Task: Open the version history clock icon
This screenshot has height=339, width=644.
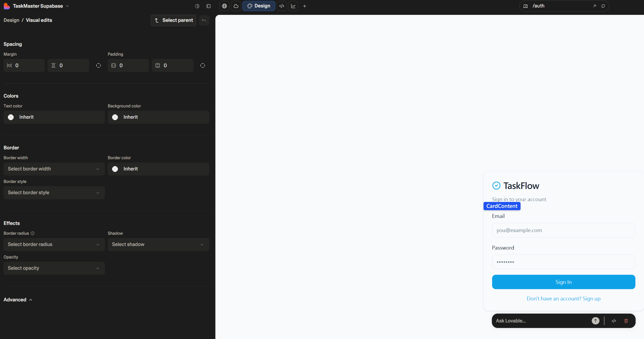Action: point(197,6)
